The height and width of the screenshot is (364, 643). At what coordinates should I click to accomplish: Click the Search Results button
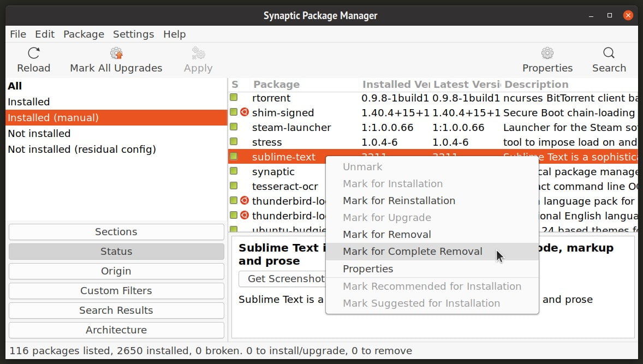116,311
